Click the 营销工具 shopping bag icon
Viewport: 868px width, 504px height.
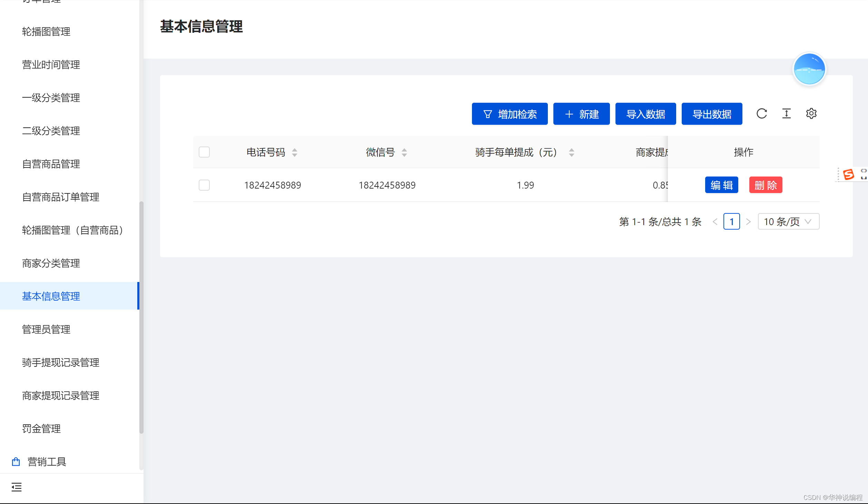point(16,462)
